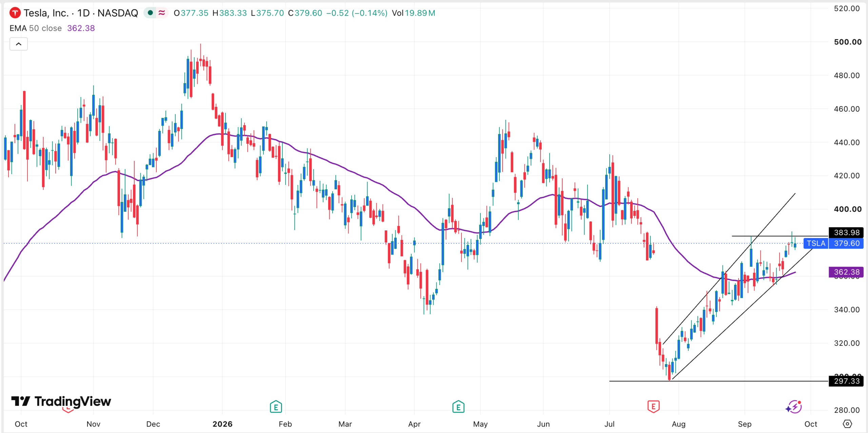The width and height of the screenshot is (868, 433).
Task: Click the low value 375.70
Action: point(270,13)
